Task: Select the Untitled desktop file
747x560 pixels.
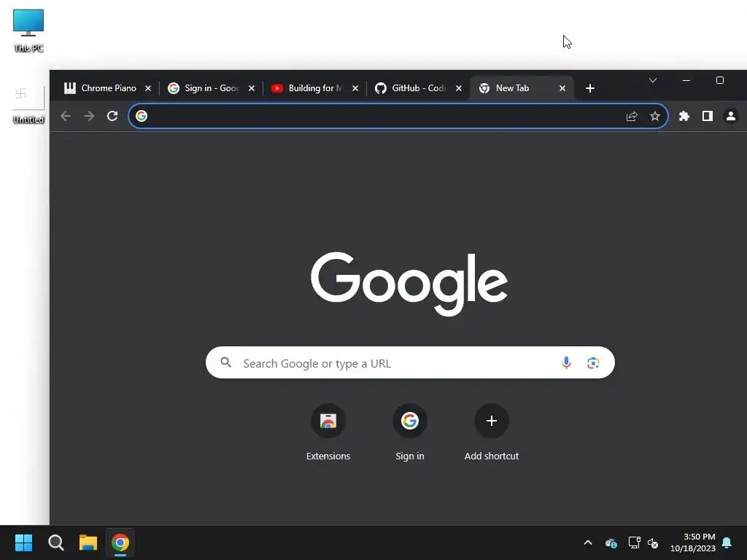Action: (28, 105)
